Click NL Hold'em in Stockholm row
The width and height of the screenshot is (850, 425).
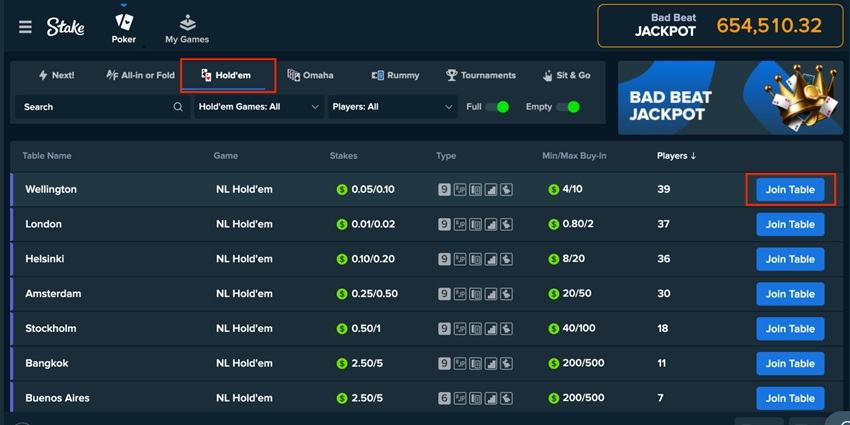(x=244, y=328)
